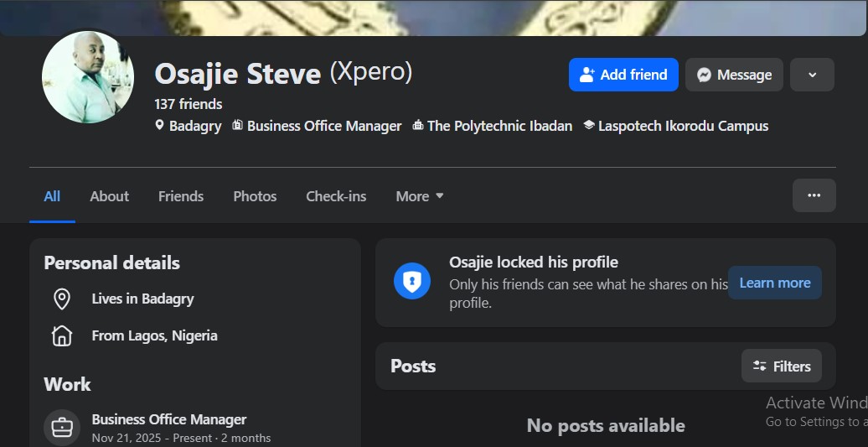This screenshot has width=868, height=447.
Task: Click the pin icon beside Lives in Badagry
Action: [x=62, y=299]
